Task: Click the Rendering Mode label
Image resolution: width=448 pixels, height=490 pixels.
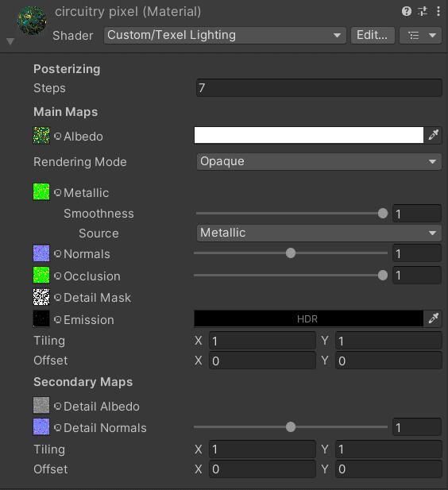Action: click(x=80, y=162)
